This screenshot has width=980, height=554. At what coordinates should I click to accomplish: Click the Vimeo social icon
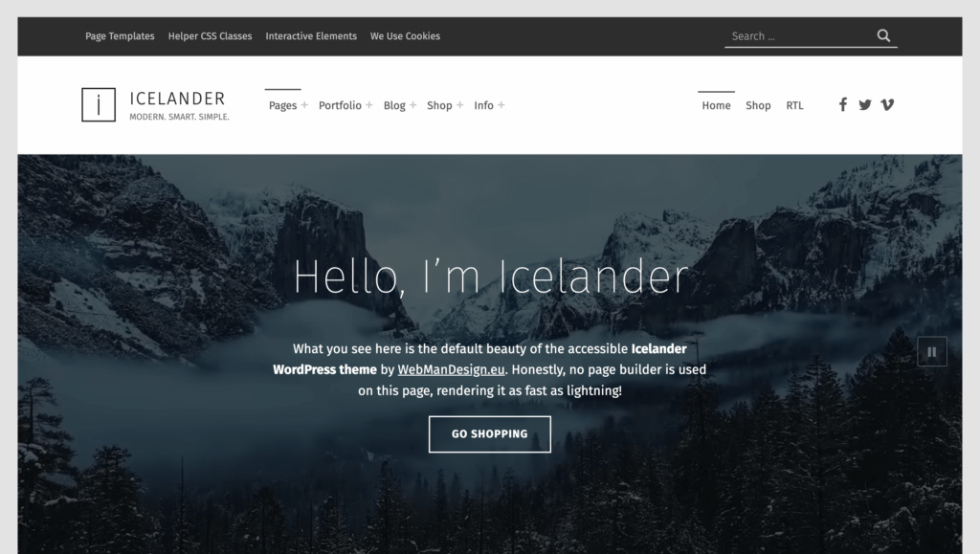887,104
